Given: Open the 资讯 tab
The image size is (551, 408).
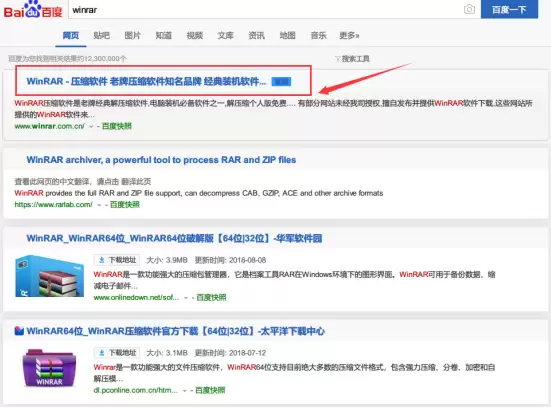Looking at the screenshot, I should 257,35.
